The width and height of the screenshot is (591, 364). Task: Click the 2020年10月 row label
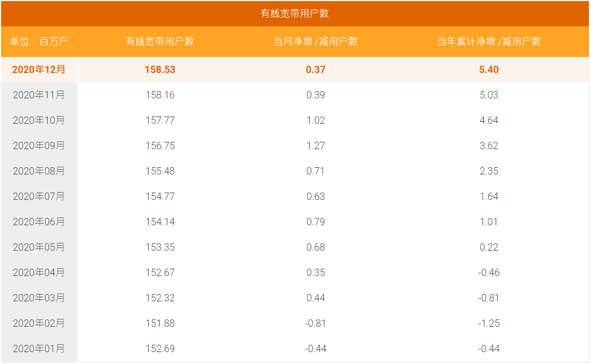click(39, 120)
